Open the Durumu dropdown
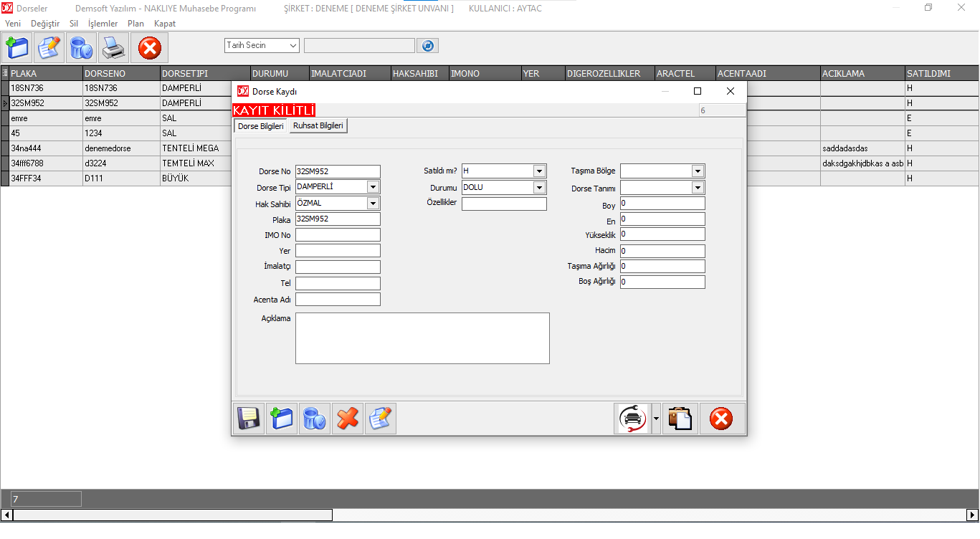980x539 pixels. point(539,188)
